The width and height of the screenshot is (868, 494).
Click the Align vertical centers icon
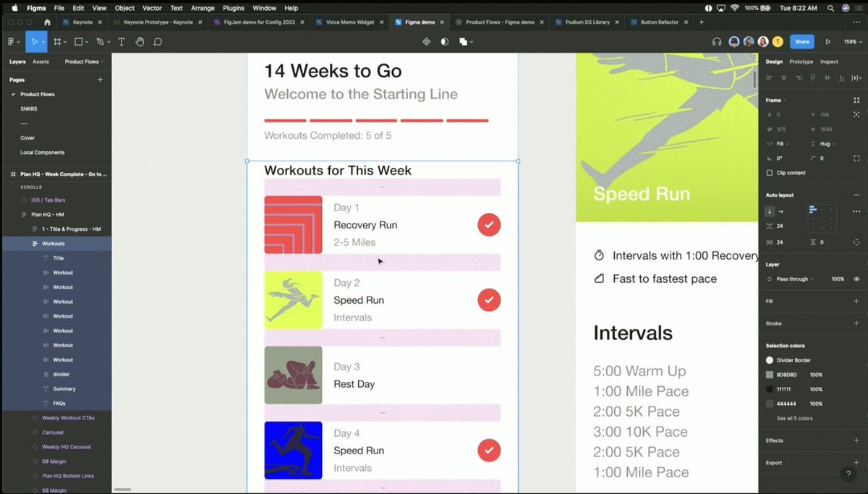click(827, 77)
